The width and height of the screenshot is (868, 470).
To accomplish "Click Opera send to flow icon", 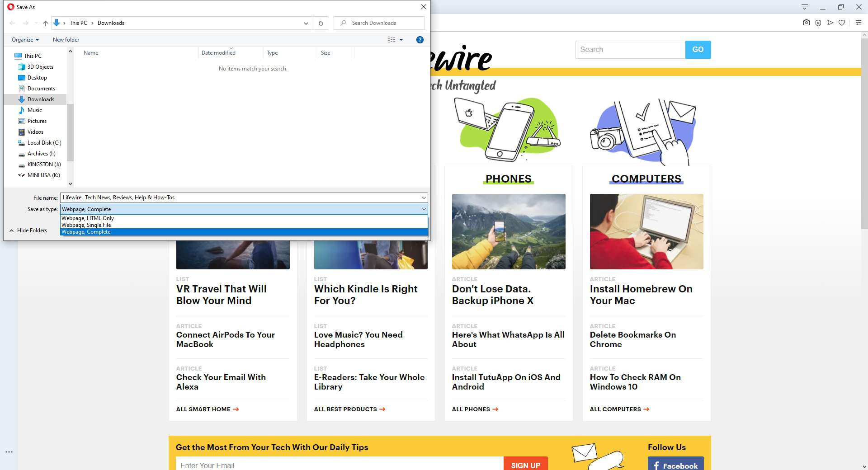I will [830, 23].
